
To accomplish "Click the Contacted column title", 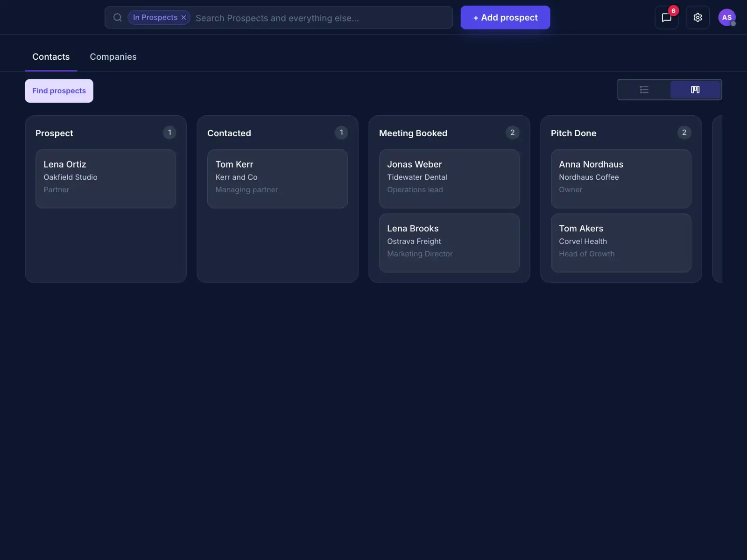I will (x=229, y=133).
